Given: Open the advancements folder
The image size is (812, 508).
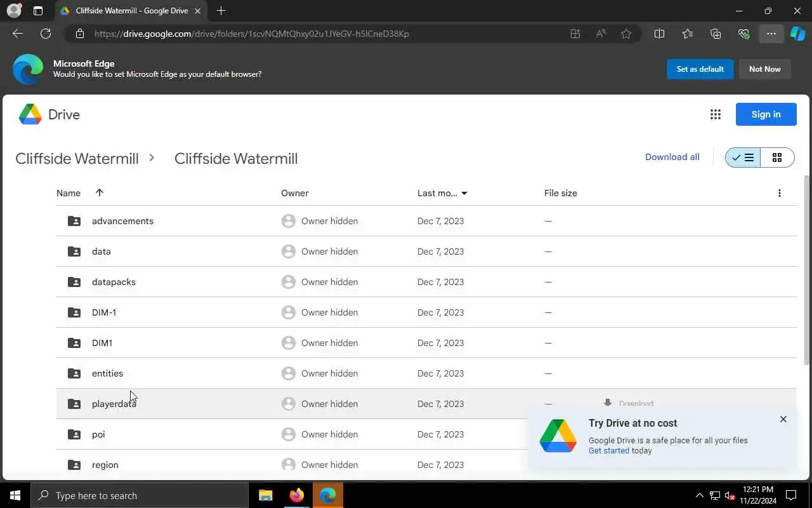Looking at the screenshot, I should (426, 221).
